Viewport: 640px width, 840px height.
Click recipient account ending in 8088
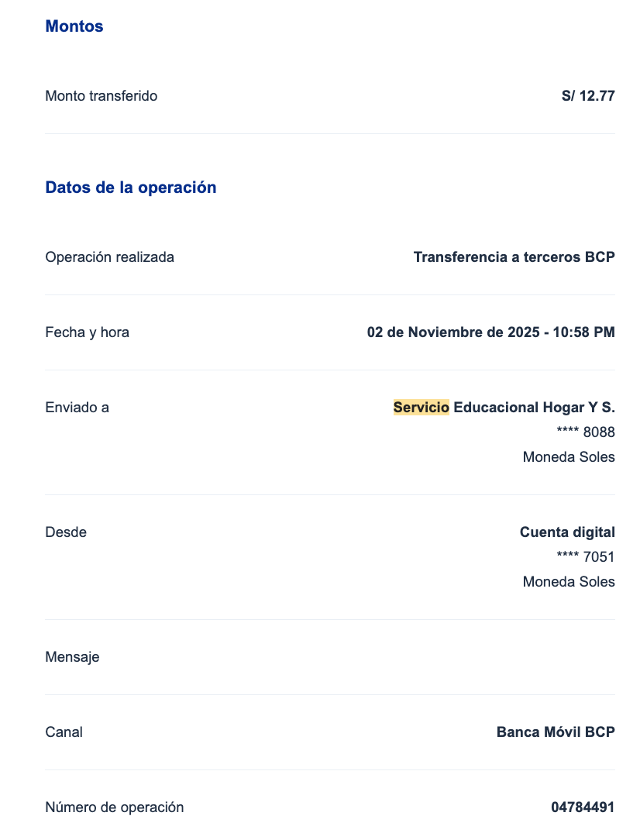coord(586,432)
